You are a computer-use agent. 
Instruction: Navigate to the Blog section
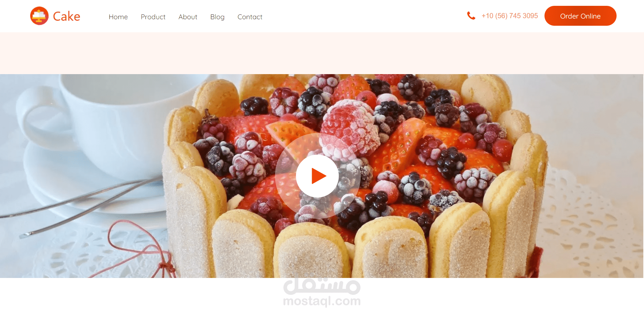(x=217, y=17)
